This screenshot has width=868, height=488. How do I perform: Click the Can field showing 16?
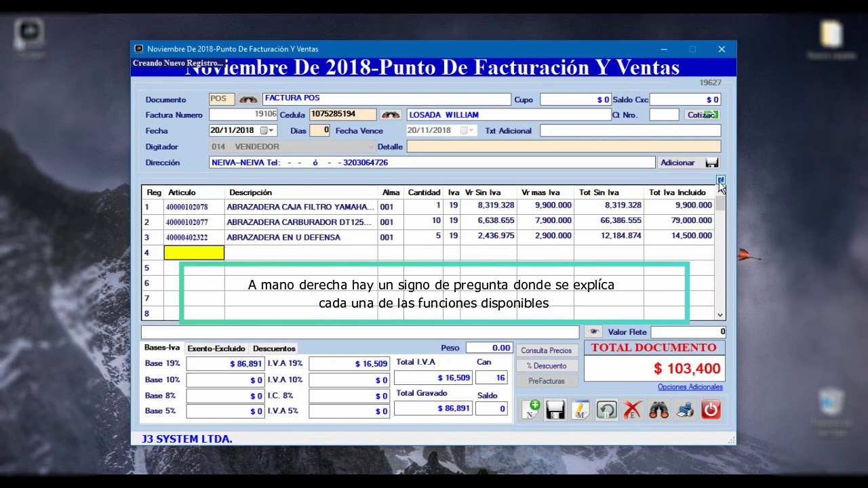click(492, 378)
